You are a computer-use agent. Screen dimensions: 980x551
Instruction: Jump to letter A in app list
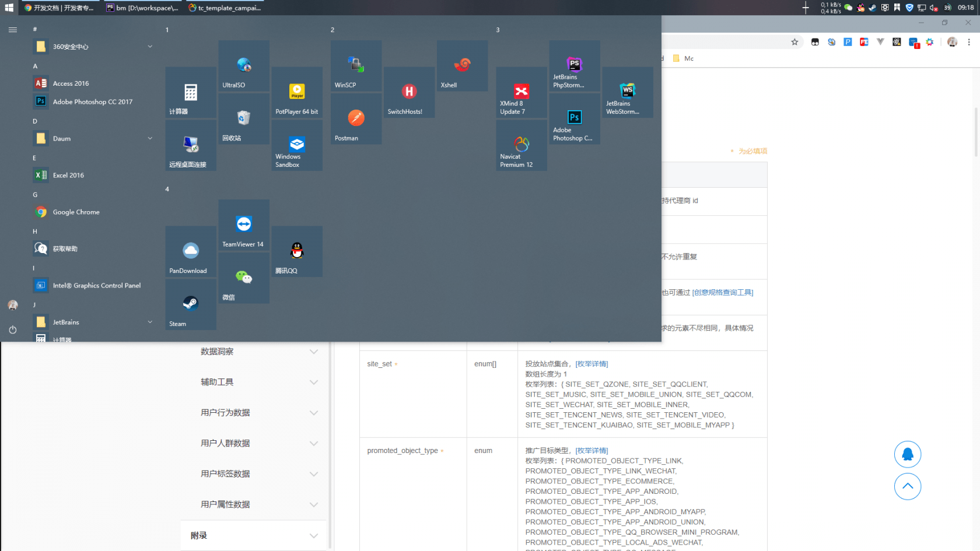pos(35,66)
